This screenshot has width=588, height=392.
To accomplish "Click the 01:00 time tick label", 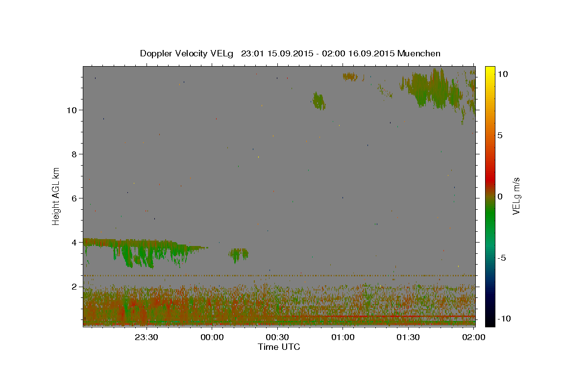I will (343, 337).
